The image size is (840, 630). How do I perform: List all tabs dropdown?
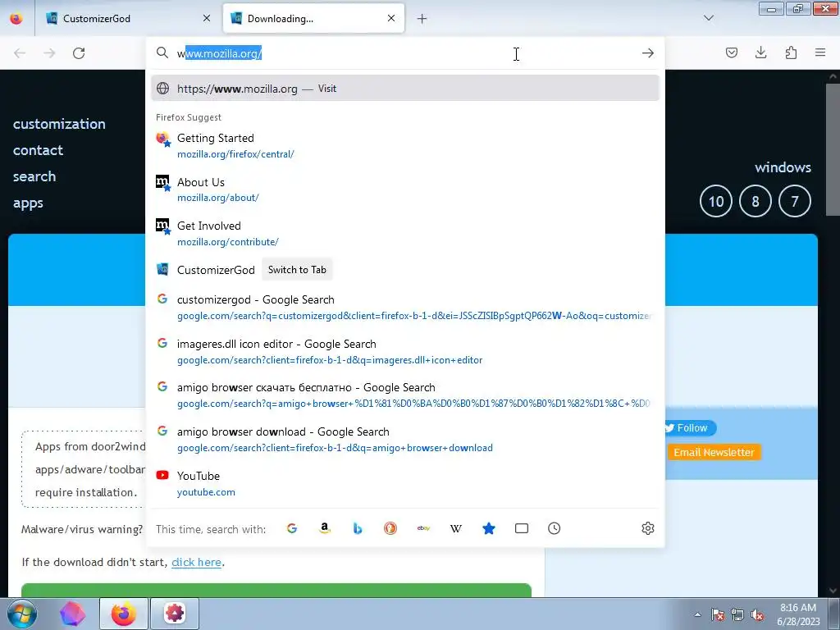coord(709,18)
